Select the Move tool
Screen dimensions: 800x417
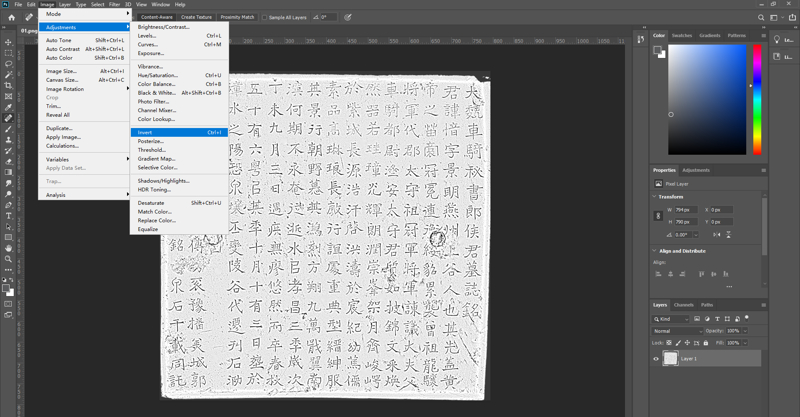click(8, 42)
